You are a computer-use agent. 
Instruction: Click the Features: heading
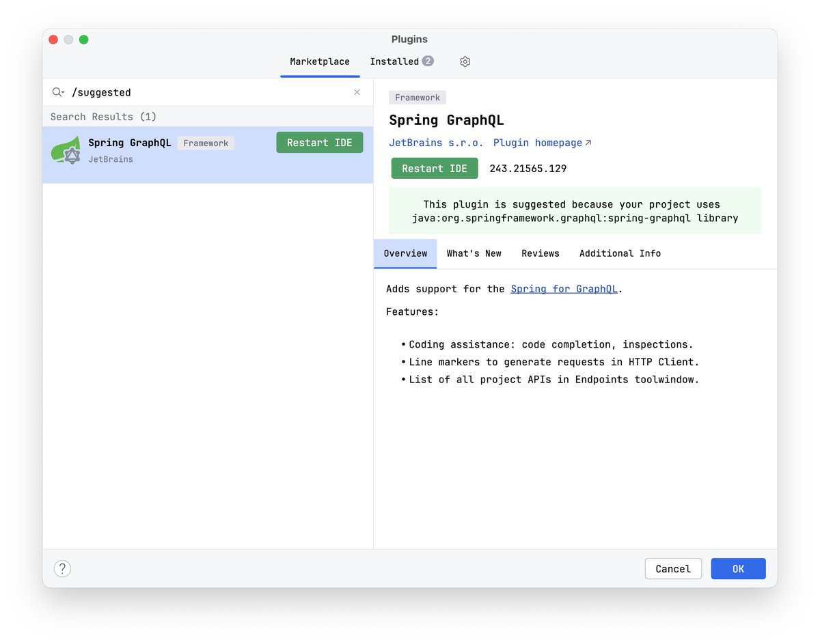tap(413, 312)
